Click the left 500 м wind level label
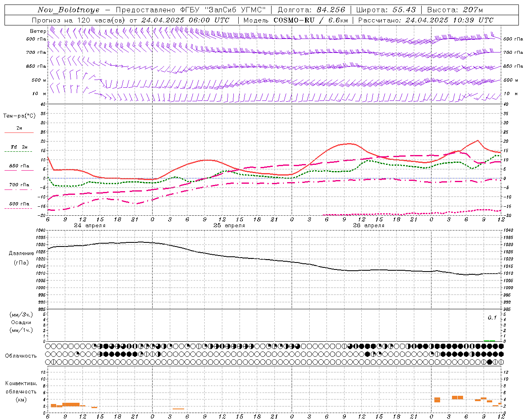Image resolution: width=525 pixels, height=420 pixels. tap(39, 80)
